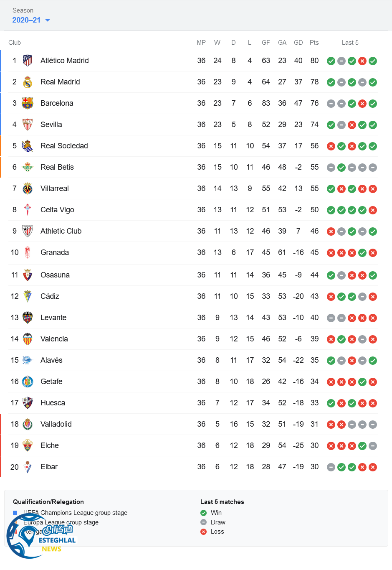Viewport: 392px width, 570px height.
Task: Open the Huesca team link
Action: (53, 403)
